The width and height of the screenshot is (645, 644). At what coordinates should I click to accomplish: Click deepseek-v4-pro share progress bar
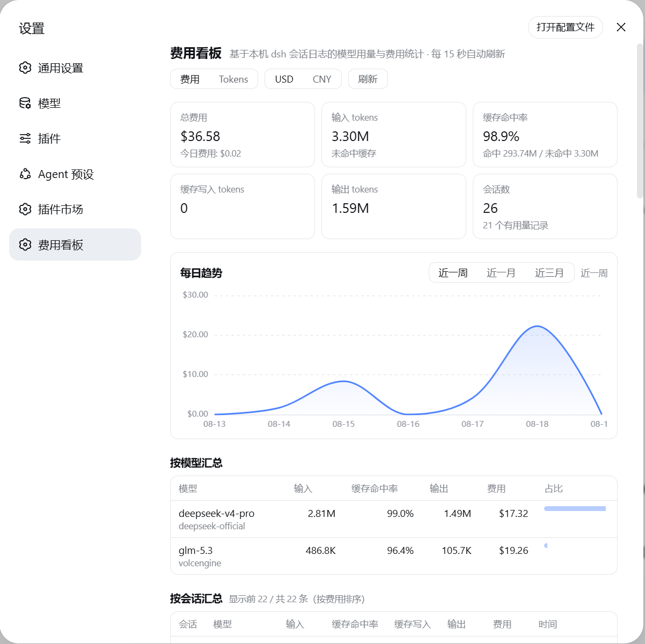pos(575,508)
